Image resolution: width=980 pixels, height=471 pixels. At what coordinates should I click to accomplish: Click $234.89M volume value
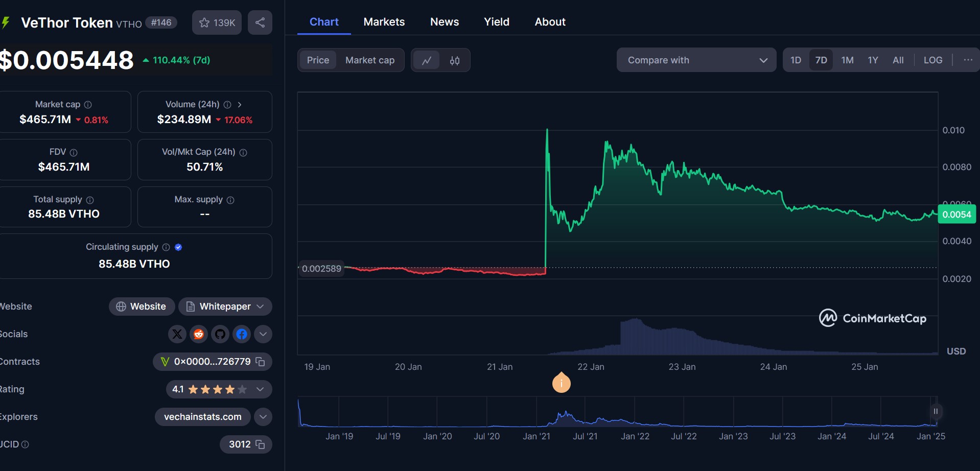[184, 120]
